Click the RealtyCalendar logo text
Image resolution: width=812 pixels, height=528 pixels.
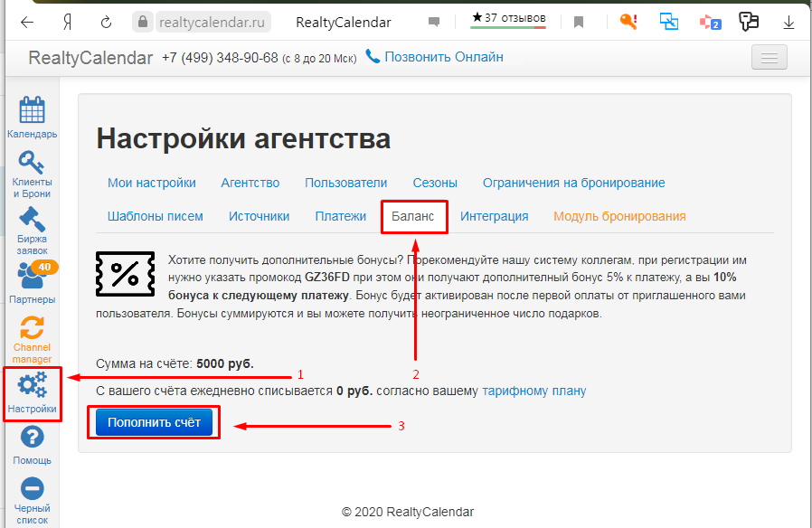90,58
